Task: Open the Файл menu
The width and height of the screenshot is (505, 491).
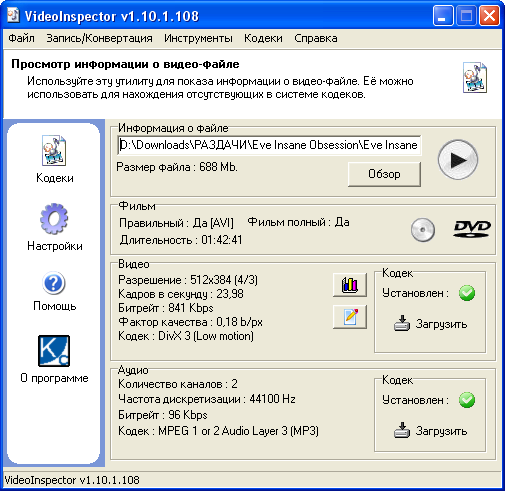Action: click(x=21, y=38)
